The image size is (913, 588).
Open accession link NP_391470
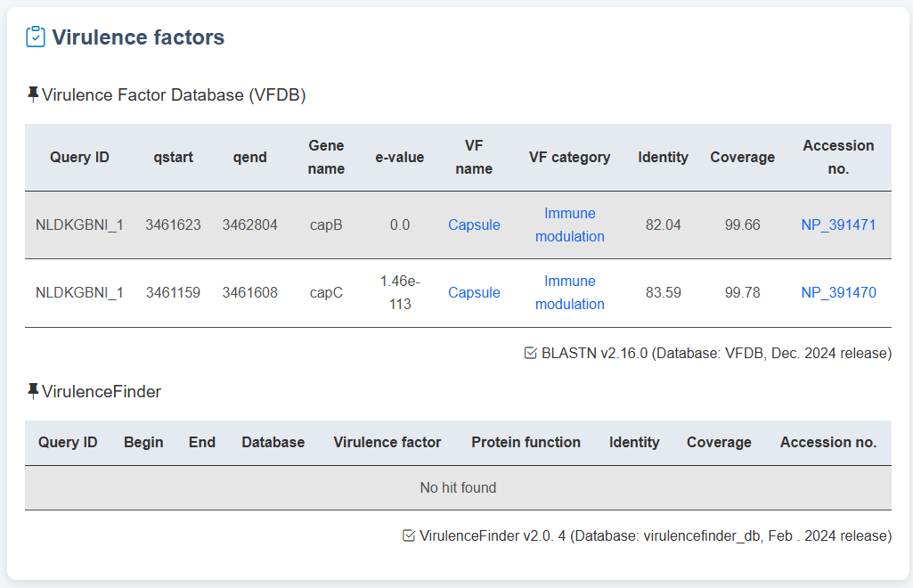(x=838, y=293)
